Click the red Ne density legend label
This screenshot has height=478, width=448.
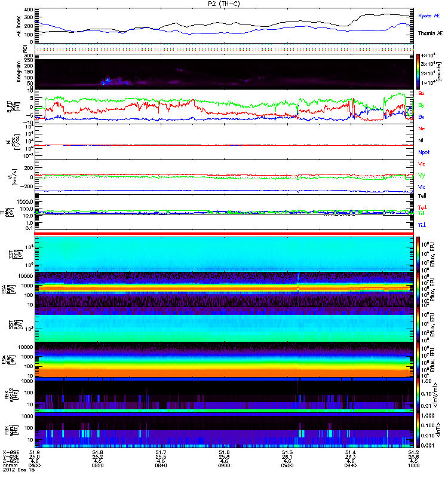click(x=422, y=128)
